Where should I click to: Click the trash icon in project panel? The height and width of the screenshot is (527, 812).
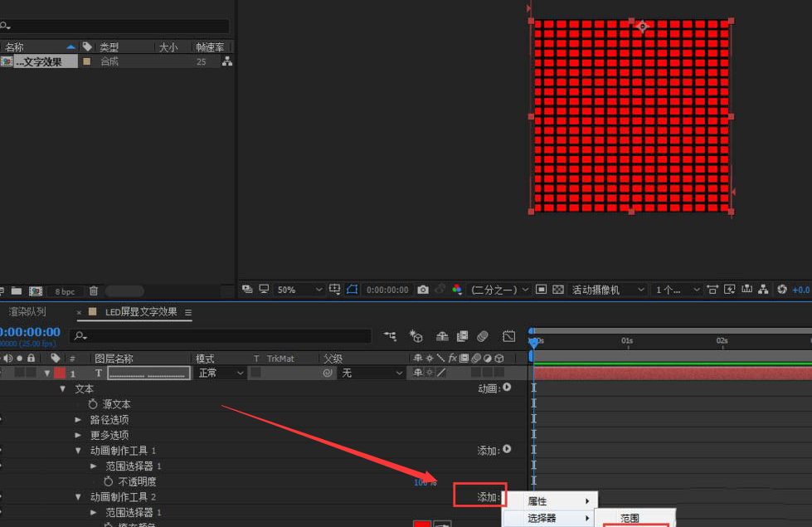click(x=94, y=291)
